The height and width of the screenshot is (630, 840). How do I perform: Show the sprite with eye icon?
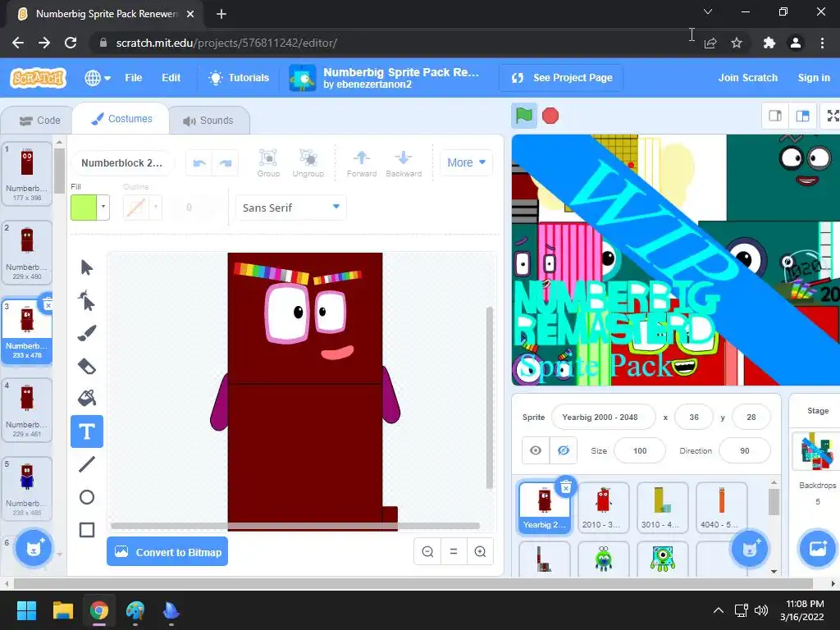pos(536,450)
